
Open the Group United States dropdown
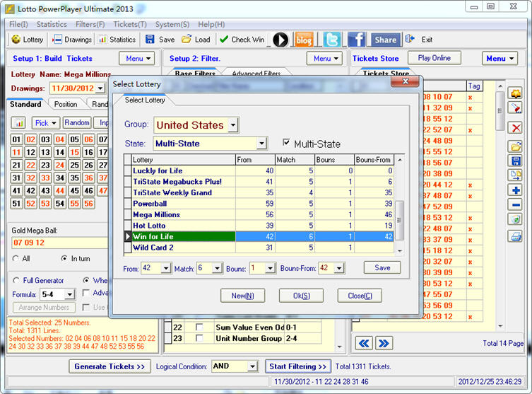[x=232, y=125]
